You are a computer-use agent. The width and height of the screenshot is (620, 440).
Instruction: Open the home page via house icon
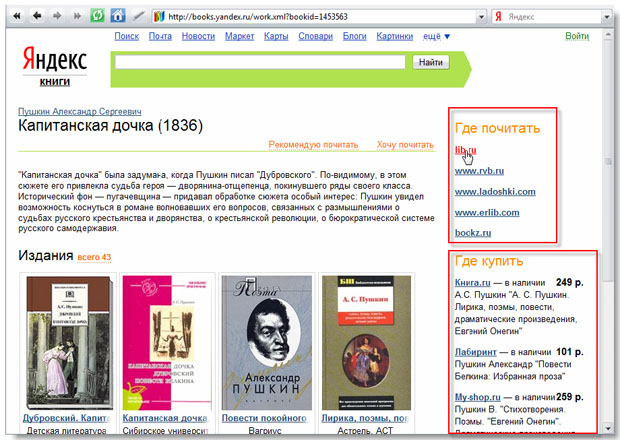[118, 16]
